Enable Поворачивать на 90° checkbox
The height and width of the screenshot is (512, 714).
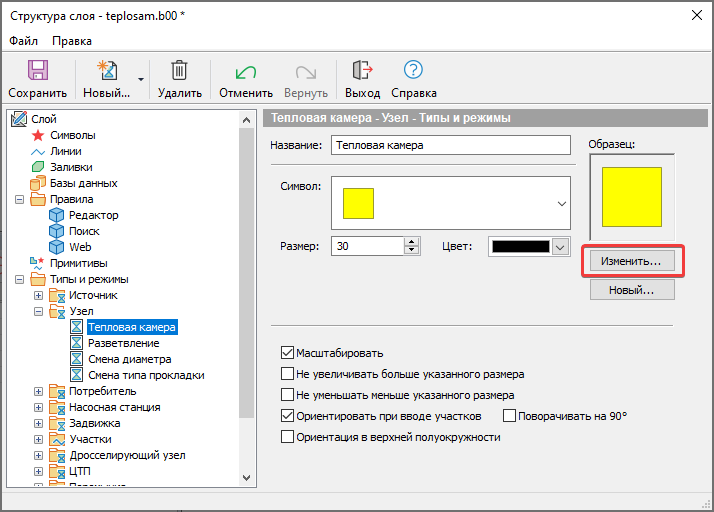(x=510, y=416)
